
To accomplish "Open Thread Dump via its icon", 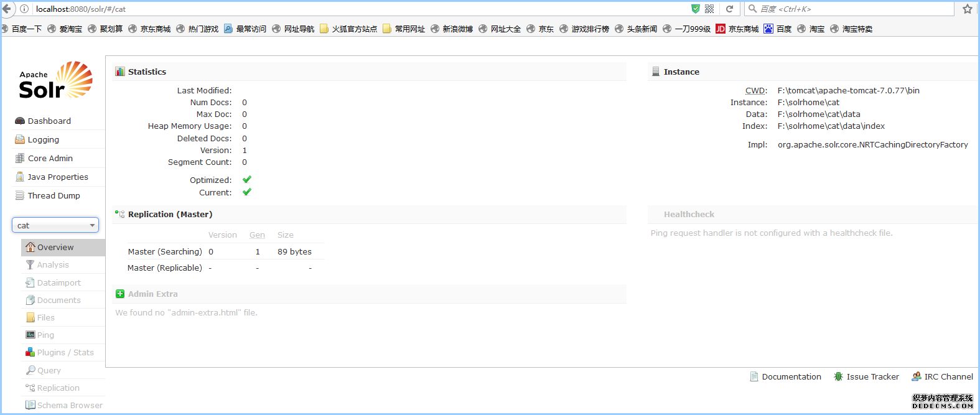I will (x=20, y=195).
